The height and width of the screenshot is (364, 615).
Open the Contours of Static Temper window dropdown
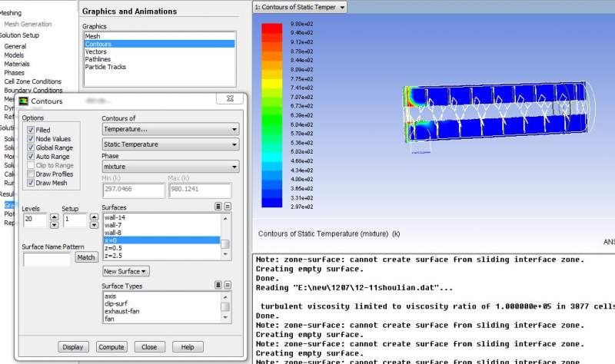pos(300,7)
